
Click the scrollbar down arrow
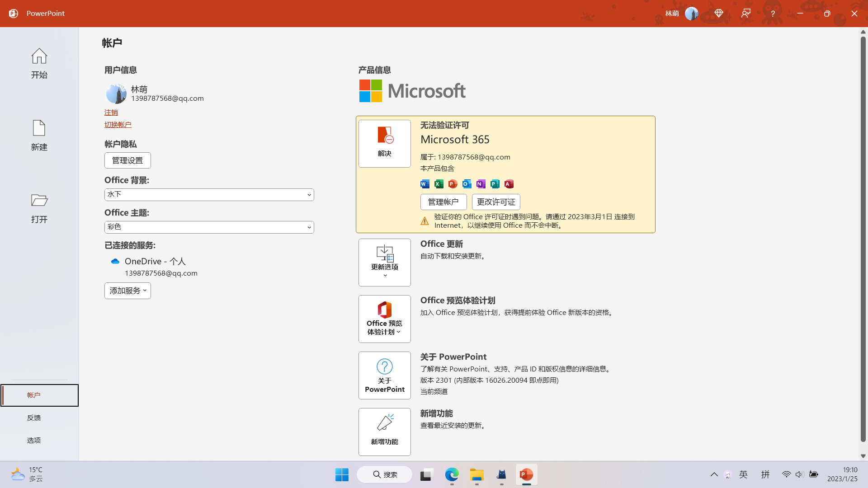863,456
